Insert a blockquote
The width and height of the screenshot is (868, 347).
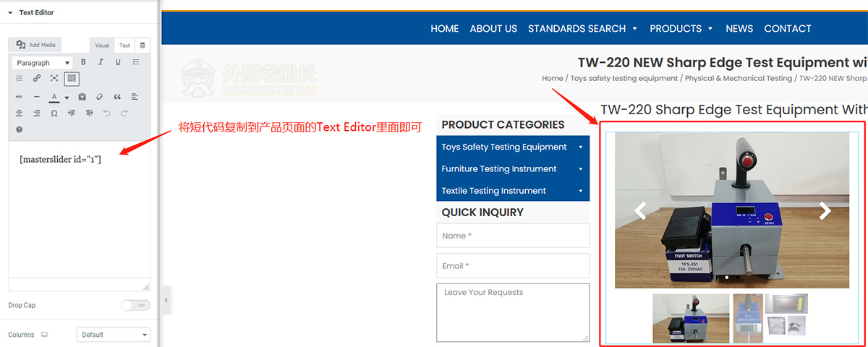pos(117,97)
